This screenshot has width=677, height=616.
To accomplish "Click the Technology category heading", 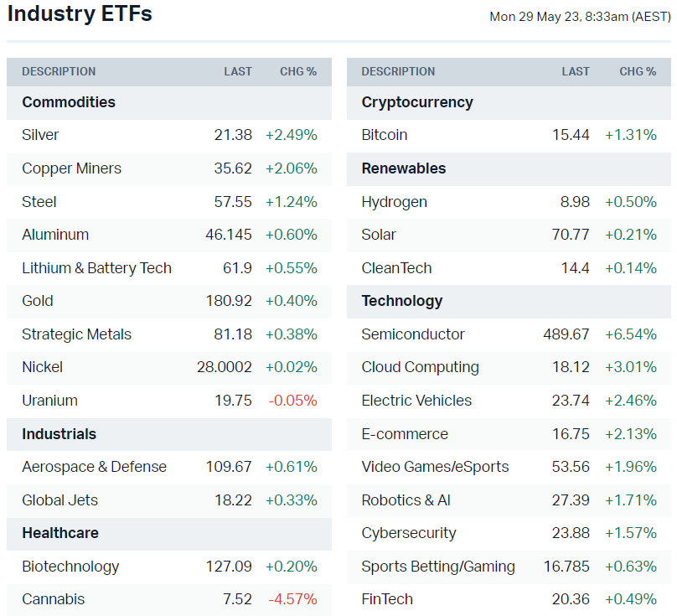I will [x=402, y=301].
